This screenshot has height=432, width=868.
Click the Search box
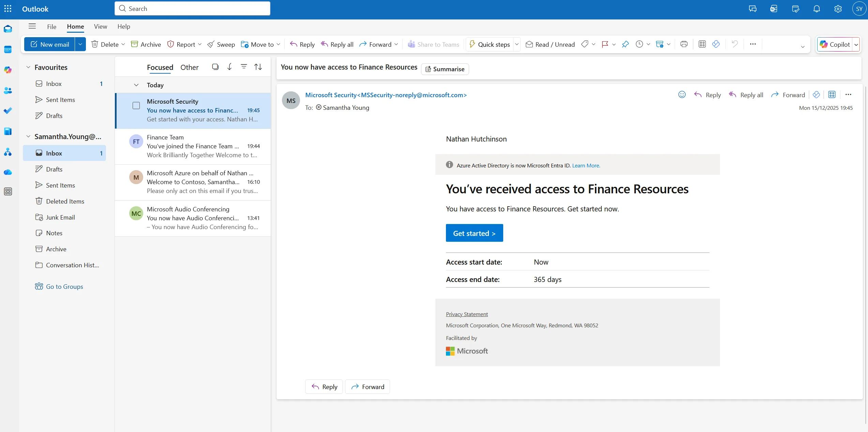pos(192,9)
